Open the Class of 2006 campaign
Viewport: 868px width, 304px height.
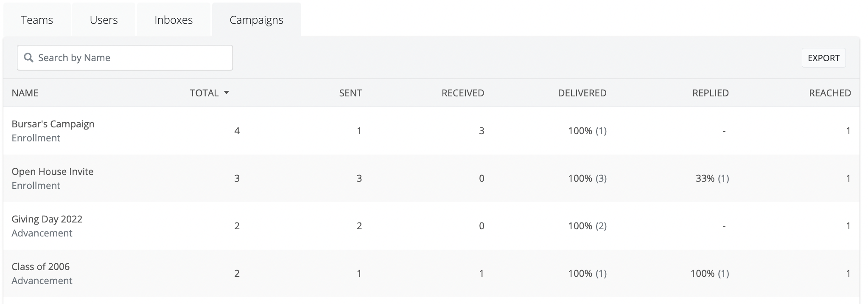tap(41, 267)
